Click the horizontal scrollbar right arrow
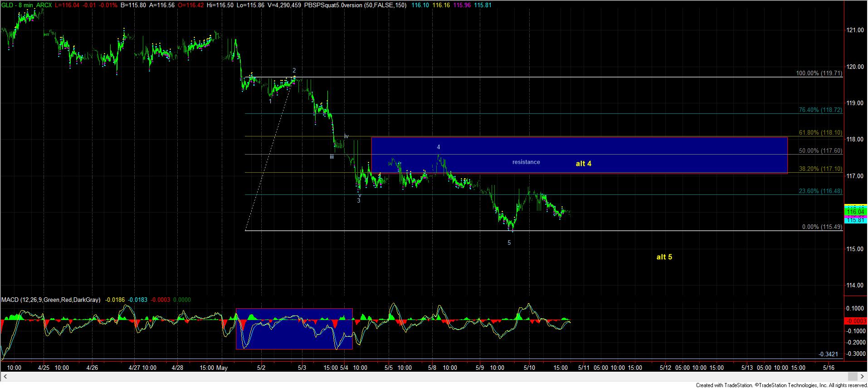 coord(862,377)
